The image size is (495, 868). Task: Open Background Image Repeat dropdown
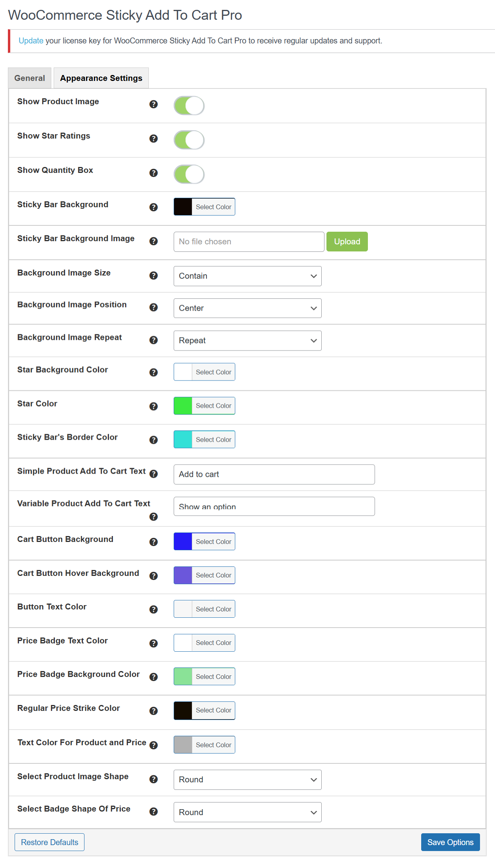(x=247, y=341)
